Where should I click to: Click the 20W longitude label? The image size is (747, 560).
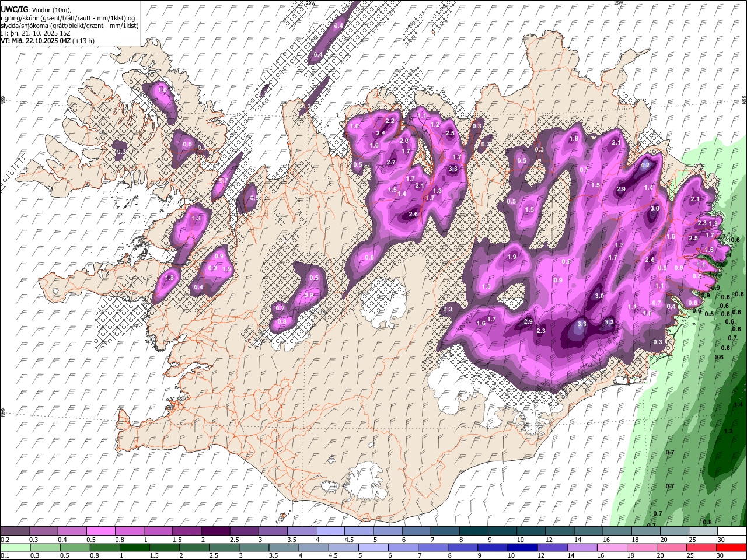pyautogui.click(x=310, y=3)
